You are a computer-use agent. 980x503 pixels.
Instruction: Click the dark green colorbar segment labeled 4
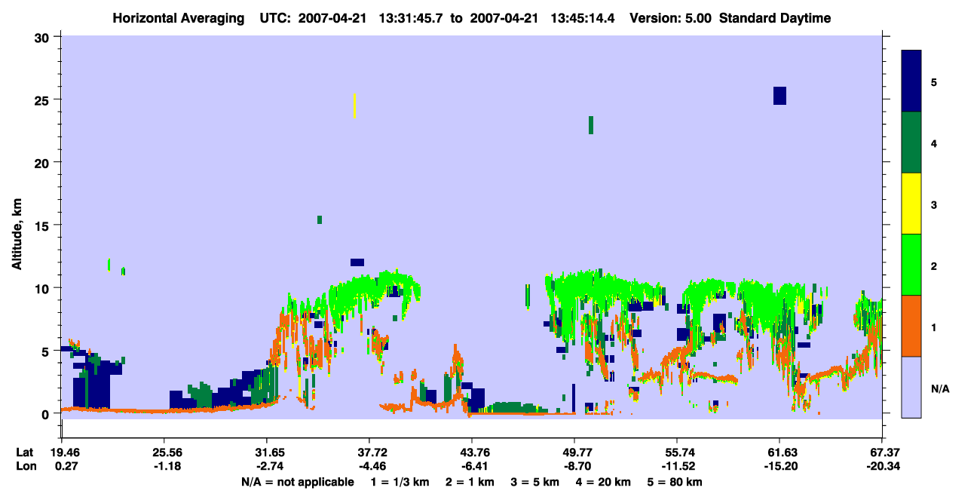point(911,143)
